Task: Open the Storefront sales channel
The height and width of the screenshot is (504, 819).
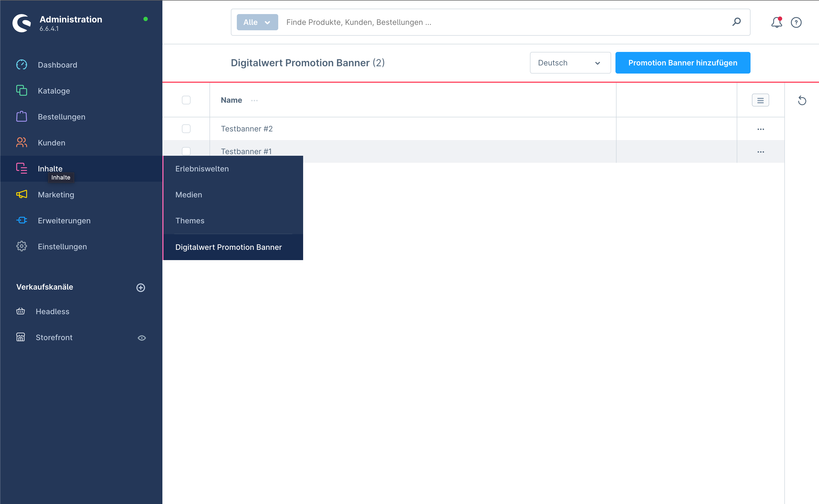Action: (54, 337)
